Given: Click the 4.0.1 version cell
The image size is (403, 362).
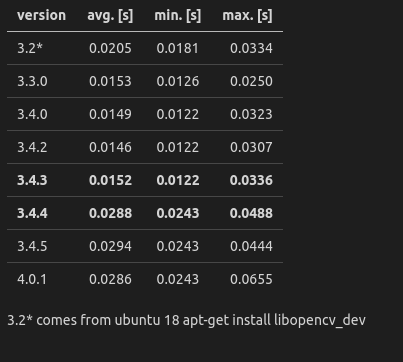Looking at the screenshot, I should click(x=32, y=279).
